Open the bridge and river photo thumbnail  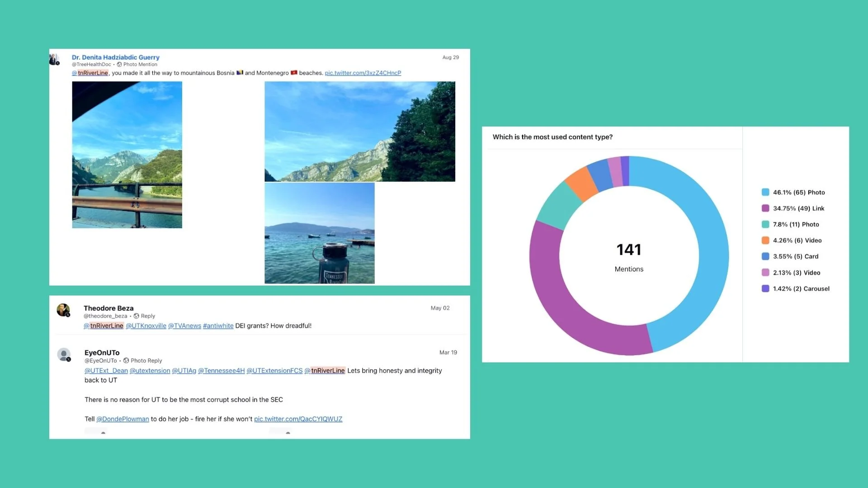tap(127, 155)
